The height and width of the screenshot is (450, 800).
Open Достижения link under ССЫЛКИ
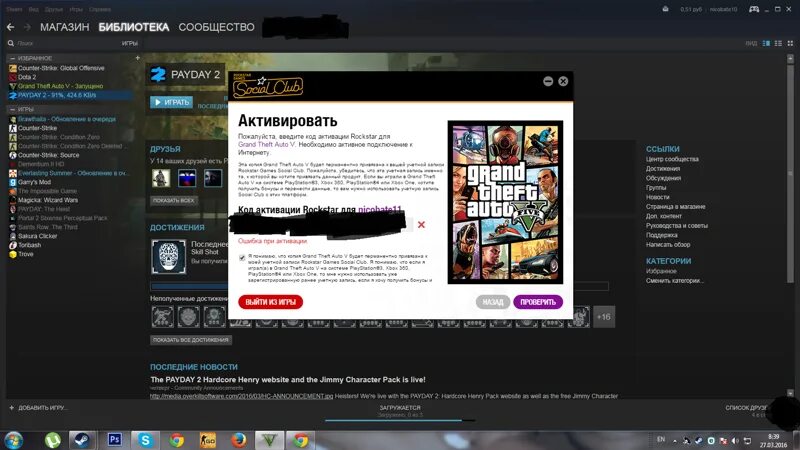click(x=663, y=168)
